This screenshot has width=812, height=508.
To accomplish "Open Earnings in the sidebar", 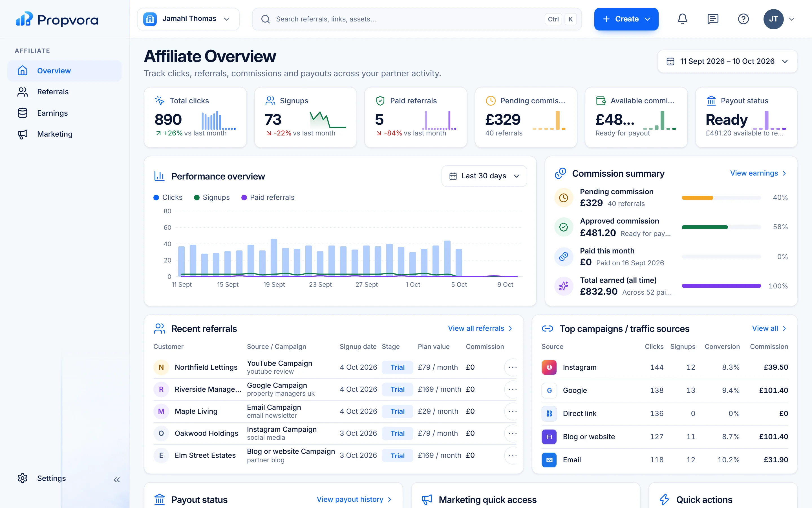I will (64, 113).
